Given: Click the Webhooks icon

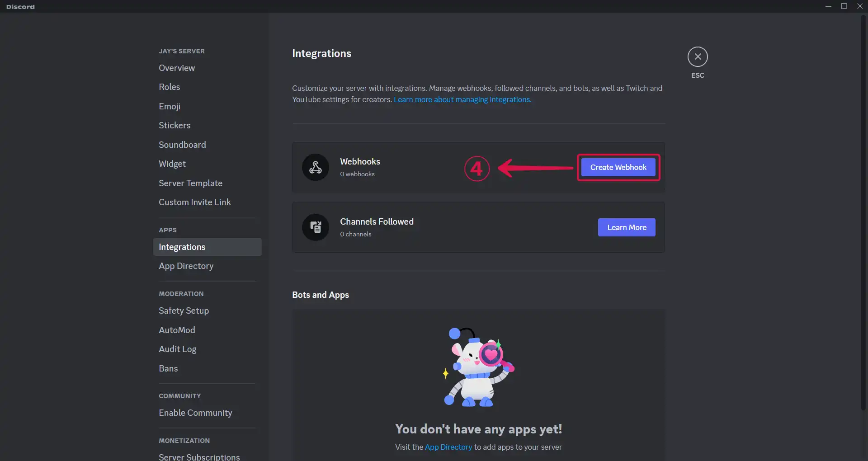Looking at the screenshot, I should tap(316, 167).
